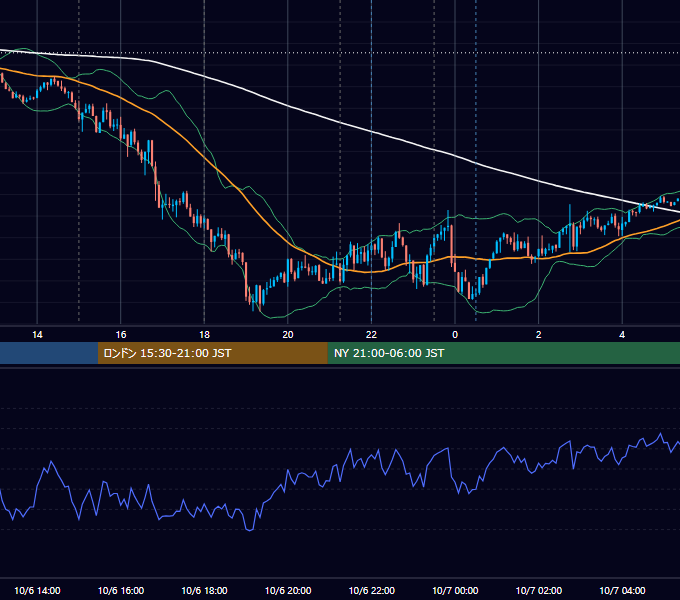Viewport: 680px width, 600px height.
Task: Click the 10/6 16:00 date label
Action: 121,590
